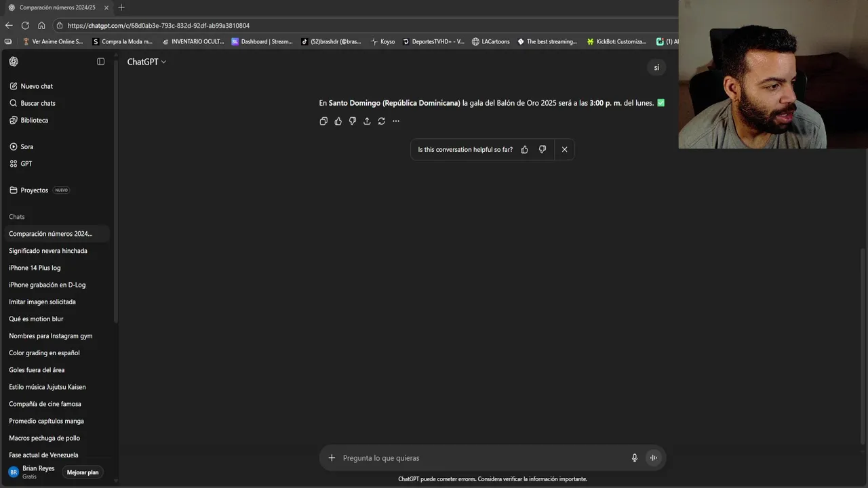Click the chatgpt.com address bar

(x=366, y=26)
